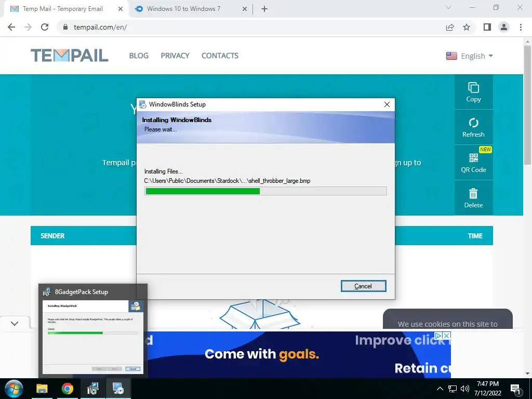
Task: Click the Installing Files status text
Action: [x=164, y=171]
